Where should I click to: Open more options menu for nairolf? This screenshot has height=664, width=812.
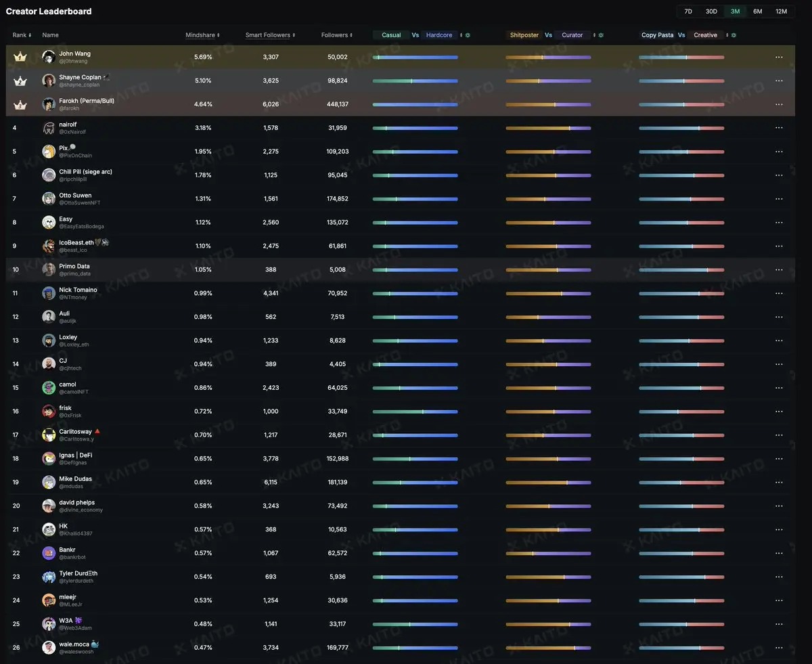(779, 128)
